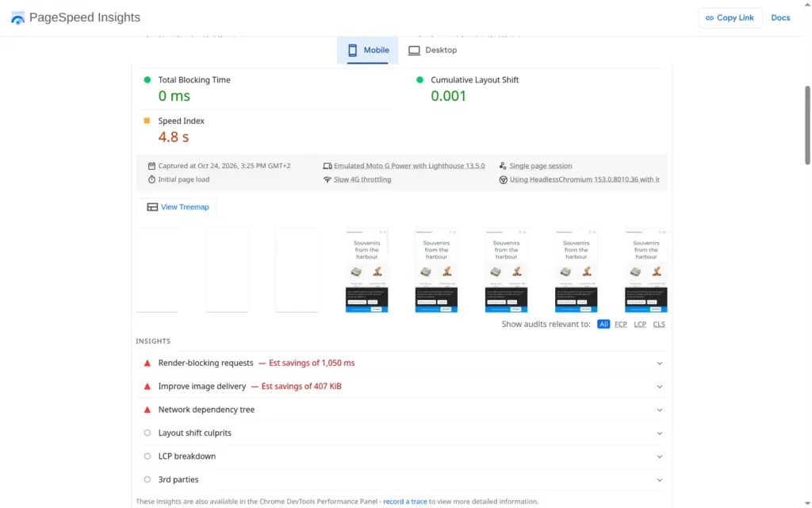Click grey circle beside 3rd parties
The height and width of the screenshot is (508, 812).
(147, 479)
